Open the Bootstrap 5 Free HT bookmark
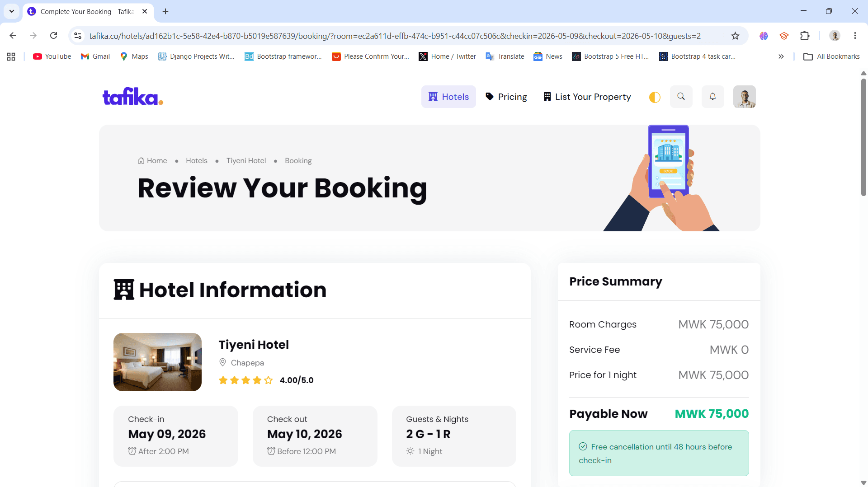Viewport: 868px width, 487px height. click(x=611, y=56)
